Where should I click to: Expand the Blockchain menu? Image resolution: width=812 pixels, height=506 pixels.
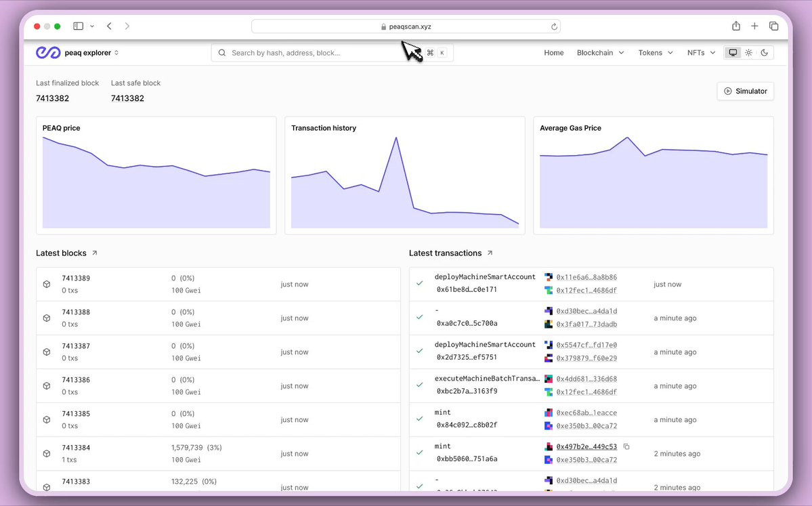point(600,53)
